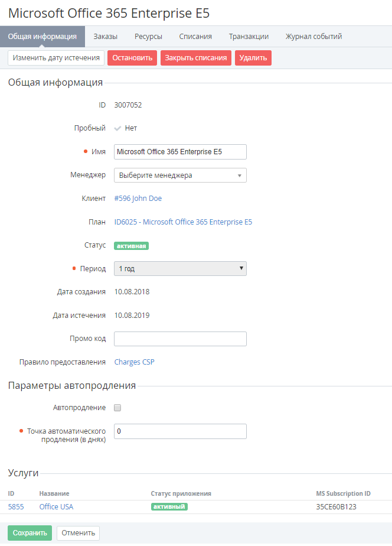
Task: Open the Charges CSP rule link
Action: tap(134, 362)
